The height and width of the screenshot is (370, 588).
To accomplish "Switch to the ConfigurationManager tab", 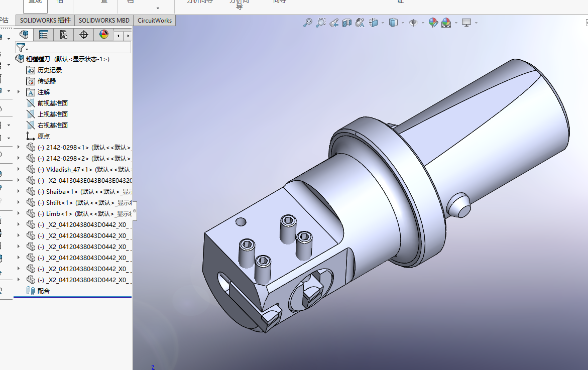I will tap(63, 35).
